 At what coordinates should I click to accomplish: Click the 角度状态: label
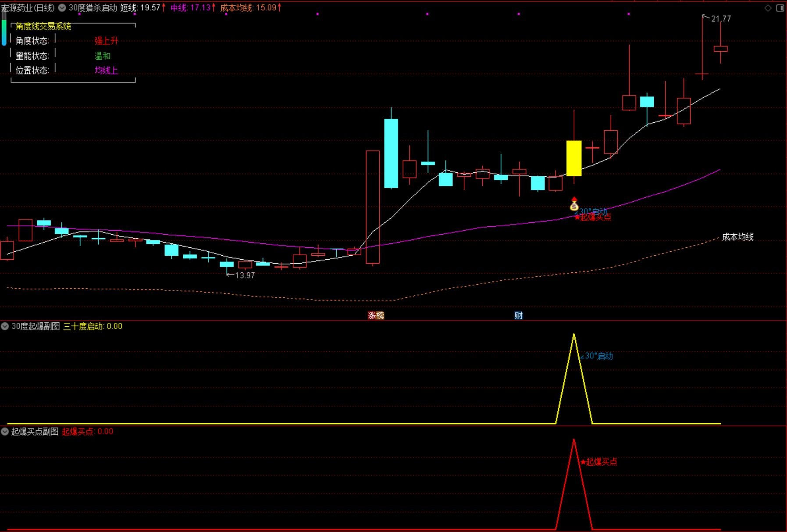pos(32,41)
